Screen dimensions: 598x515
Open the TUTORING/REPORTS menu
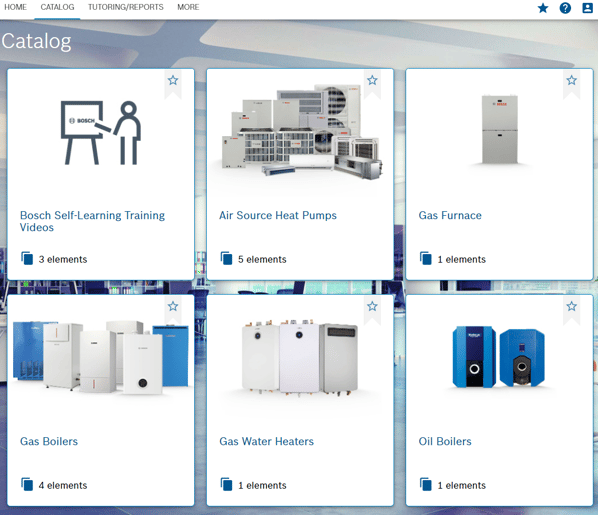125,7
